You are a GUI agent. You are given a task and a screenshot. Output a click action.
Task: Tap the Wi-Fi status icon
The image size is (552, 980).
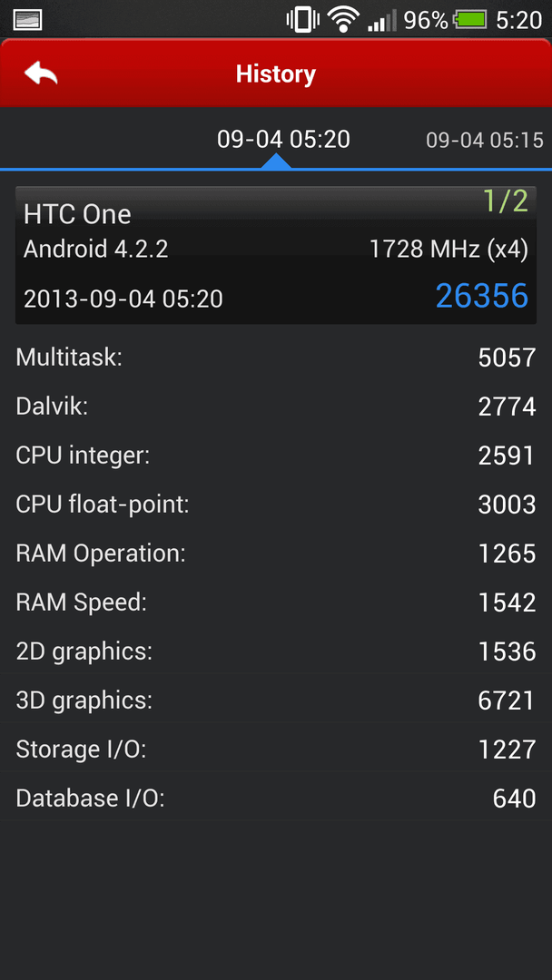click(x=342, y=20)
